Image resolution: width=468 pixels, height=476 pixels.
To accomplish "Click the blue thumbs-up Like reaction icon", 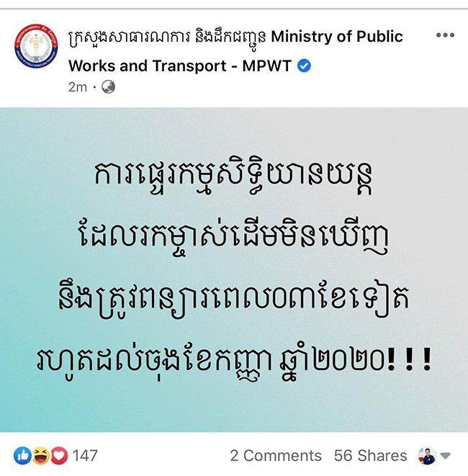I will (22, 456).
